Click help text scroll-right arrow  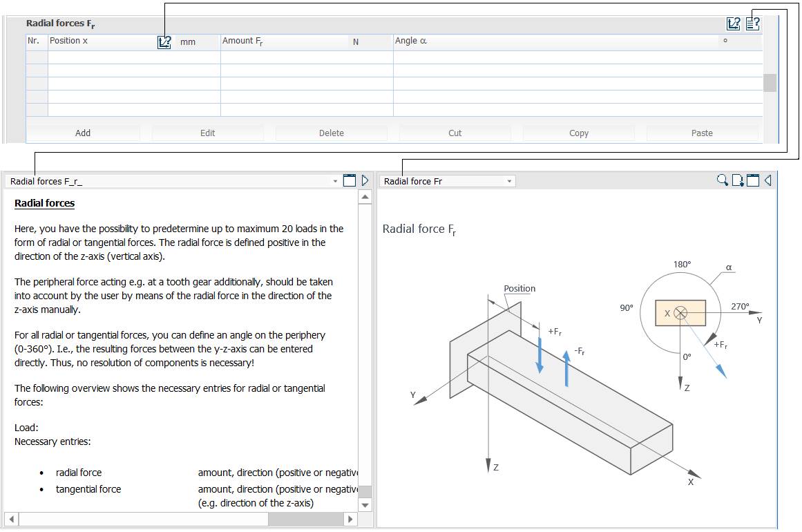click(350, 519)
